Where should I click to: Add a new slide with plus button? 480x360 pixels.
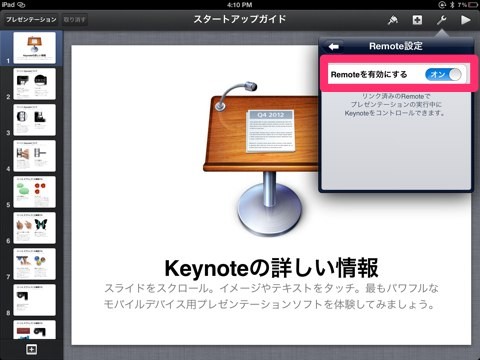click(x=31, y=349)
